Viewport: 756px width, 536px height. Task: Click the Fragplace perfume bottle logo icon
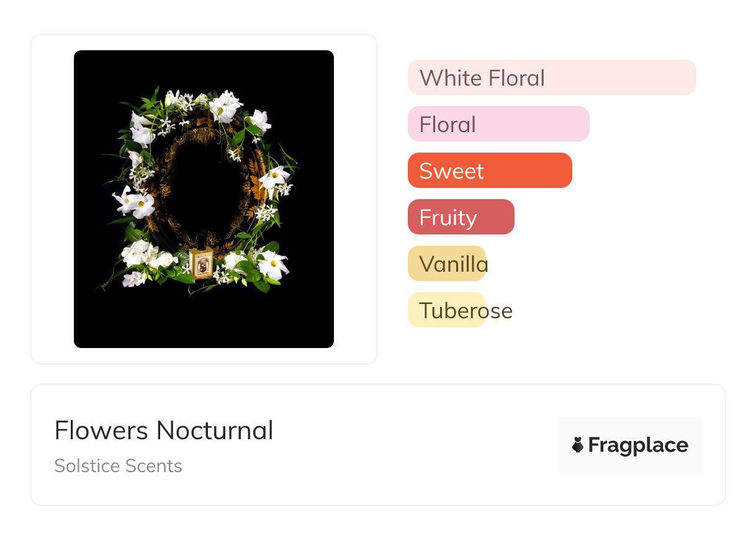coord(578,445)
